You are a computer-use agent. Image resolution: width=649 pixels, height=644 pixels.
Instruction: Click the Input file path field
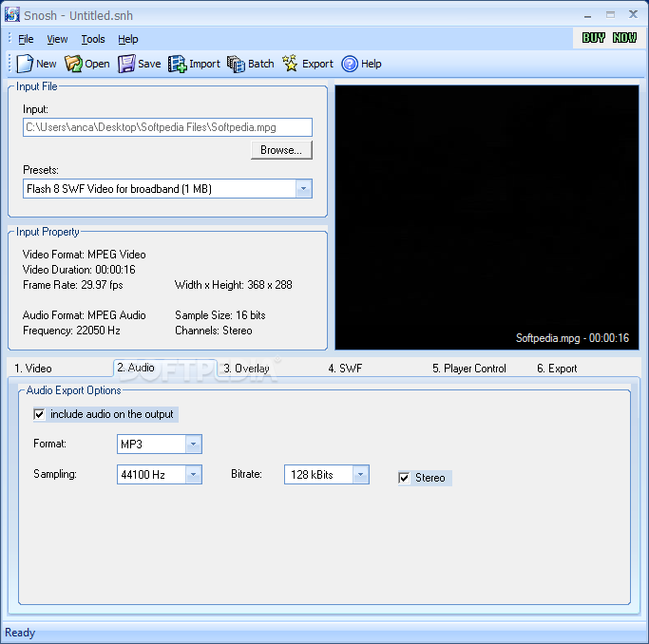(167, 127)
